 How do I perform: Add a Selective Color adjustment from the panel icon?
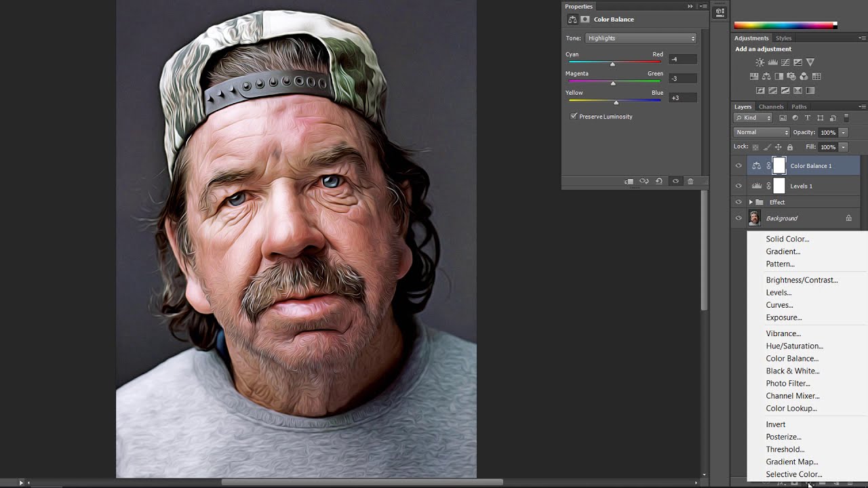coord(797,90)
